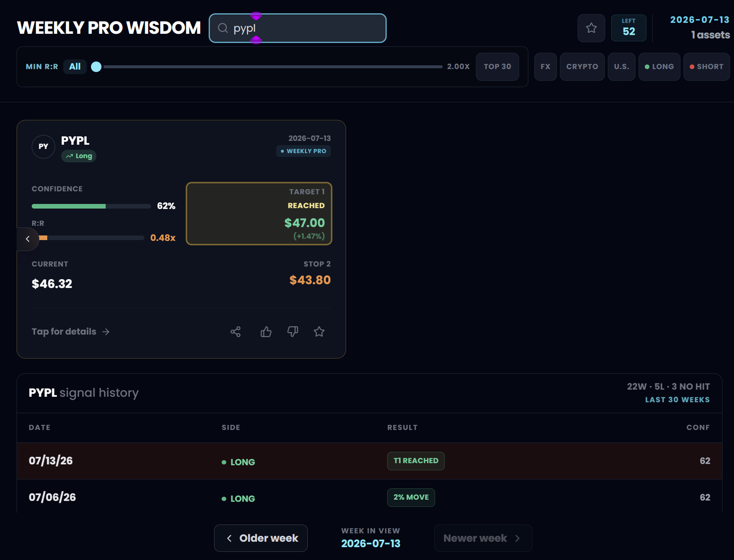Image resolution: width=734 pixels, height=560 pixels.
Task: Click the PYPL ticker name on card
Action: click(x=75, y=140)
